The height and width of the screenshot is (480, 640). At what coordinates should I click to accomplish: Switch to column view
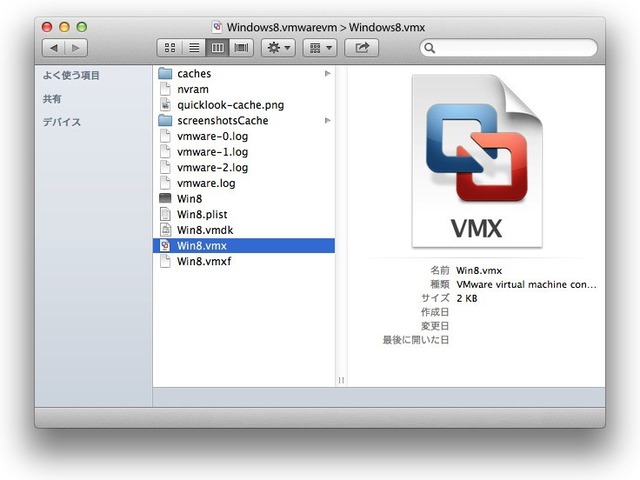click(x=218, y=48)
